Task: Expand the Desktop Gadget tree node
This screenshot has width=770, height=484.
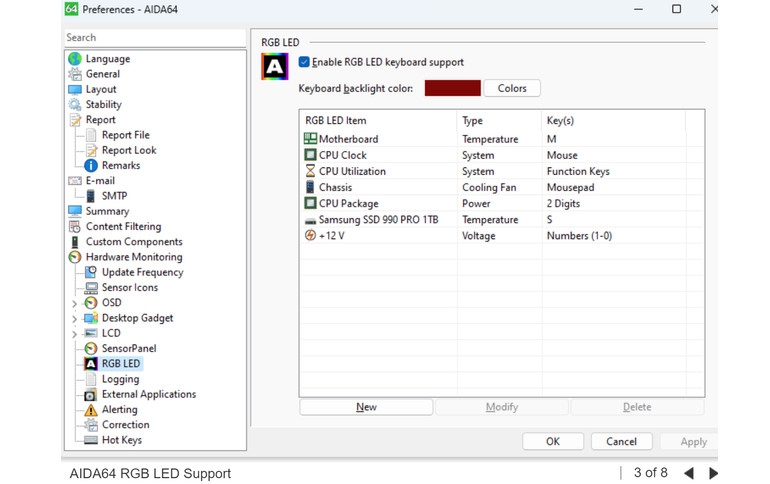Action: (x=74, y=319)
